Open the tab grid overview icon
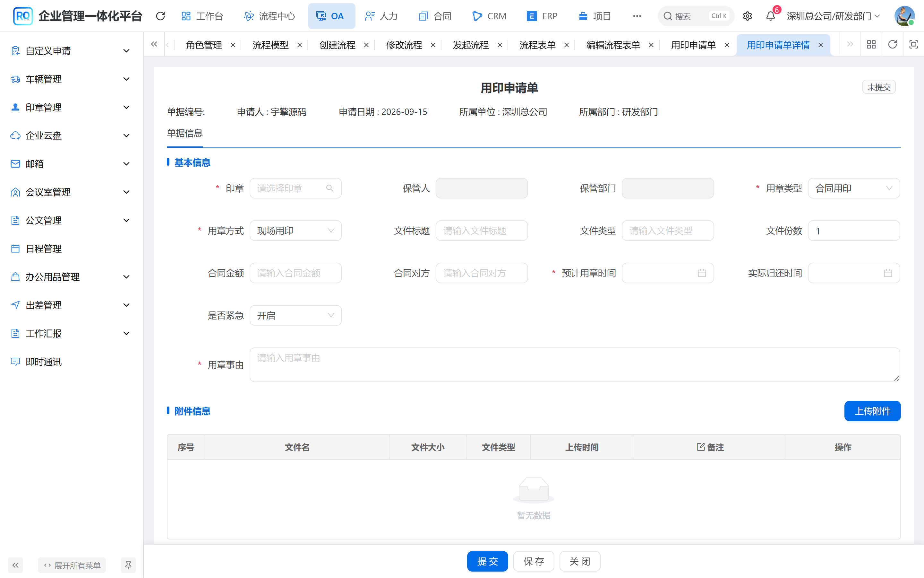 click(871, 45)
